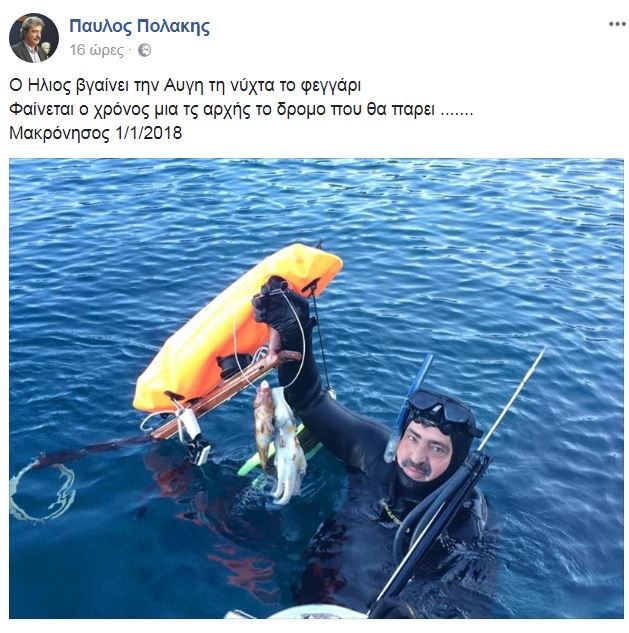This screenshot has width=629, height=633.
Task: Open the author's round profile picture
Action: click(34, 38)
